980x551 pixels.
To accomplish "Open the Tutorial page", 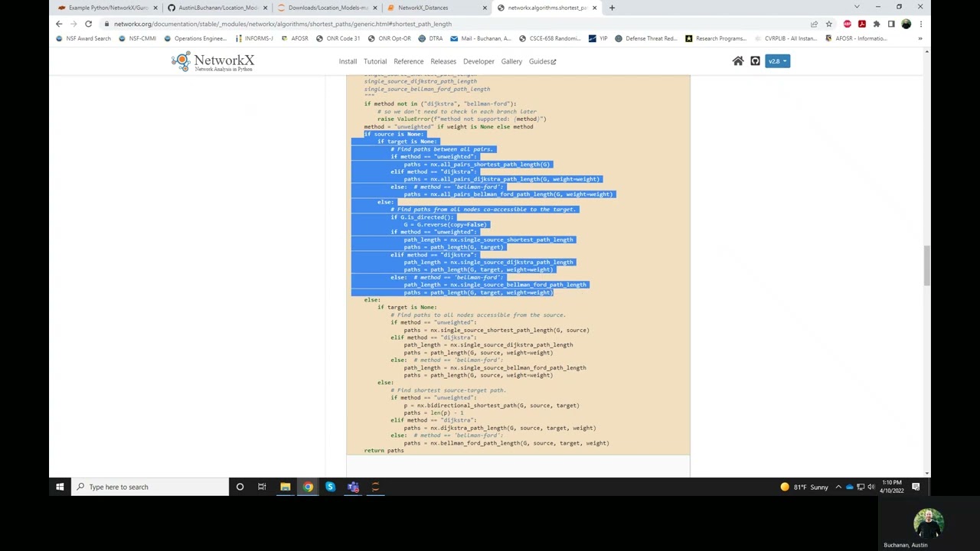I will [x=375, y=61].
